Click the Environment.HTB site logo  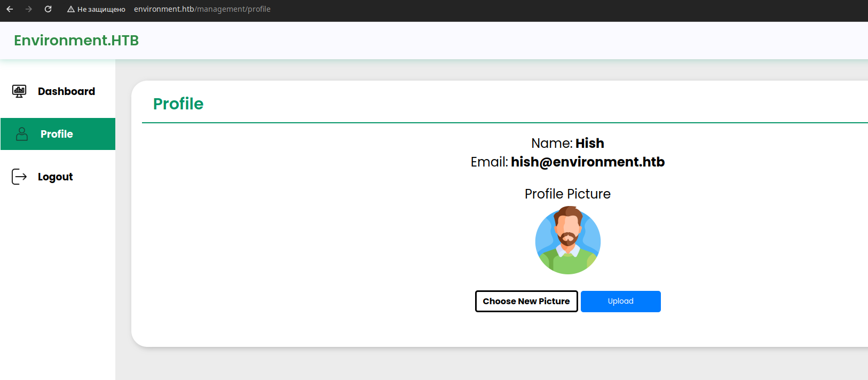click(x=76, y=41)
